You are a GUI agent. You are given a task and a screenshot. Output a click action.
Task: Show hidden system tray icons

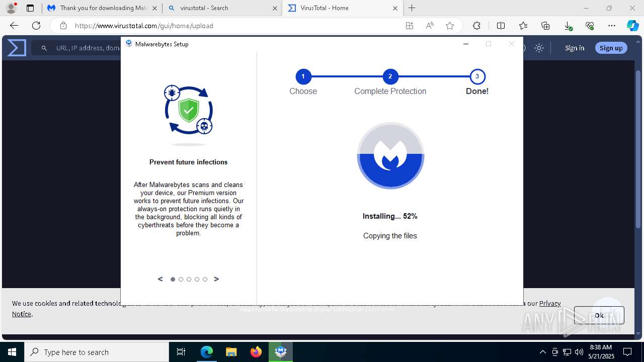(x=542, y=352)
